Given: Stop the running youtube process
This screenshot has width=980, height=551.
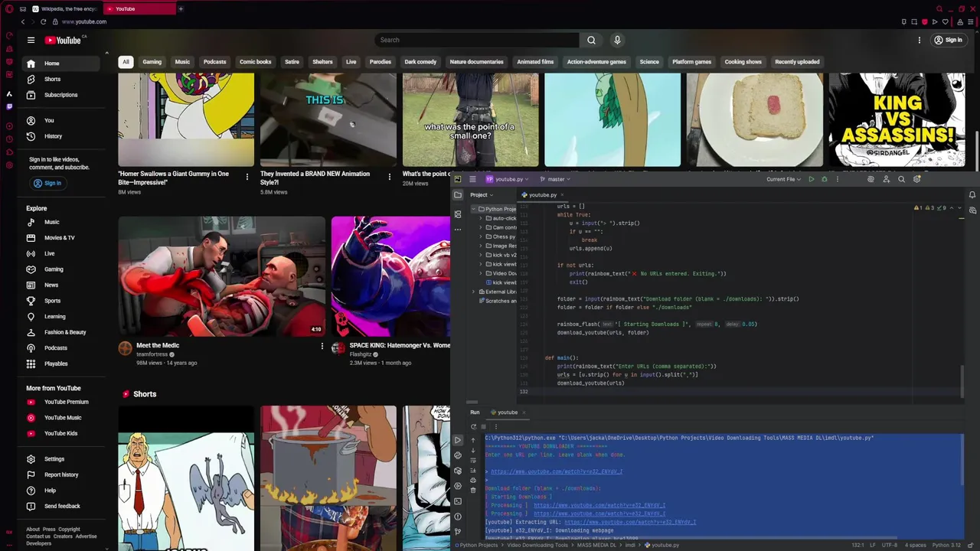Looking at the screenshot, I should click(485, 426).
